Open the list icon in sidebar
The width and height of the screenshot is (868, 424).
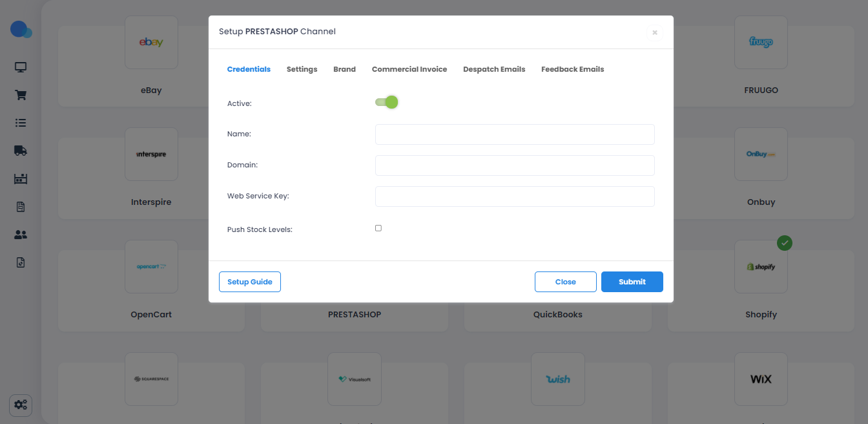coord(21,123)
